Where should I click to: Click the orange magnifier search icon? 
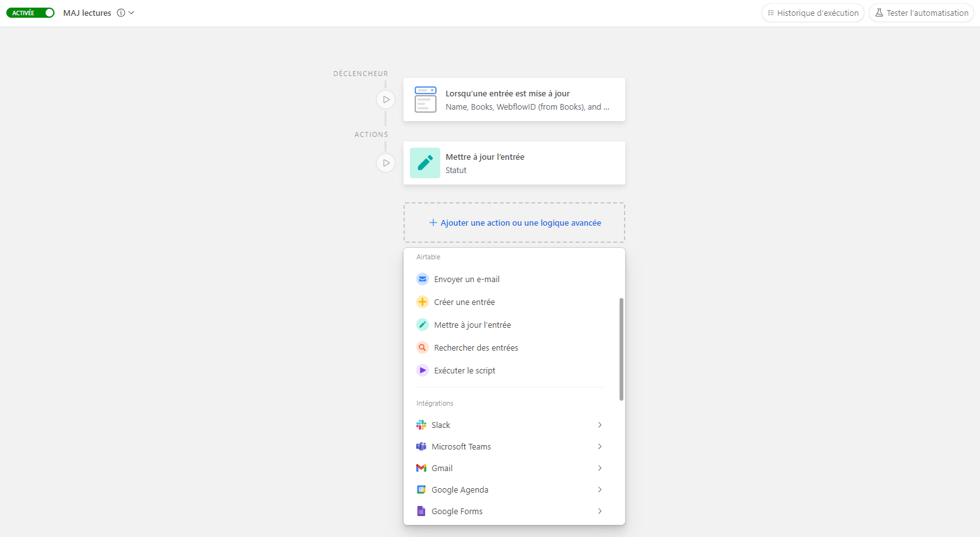423,347
